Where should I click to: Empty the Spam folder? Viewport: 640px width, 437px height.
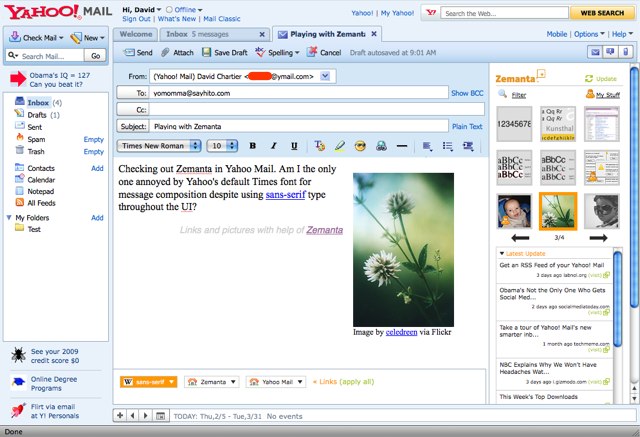point(93,140)
